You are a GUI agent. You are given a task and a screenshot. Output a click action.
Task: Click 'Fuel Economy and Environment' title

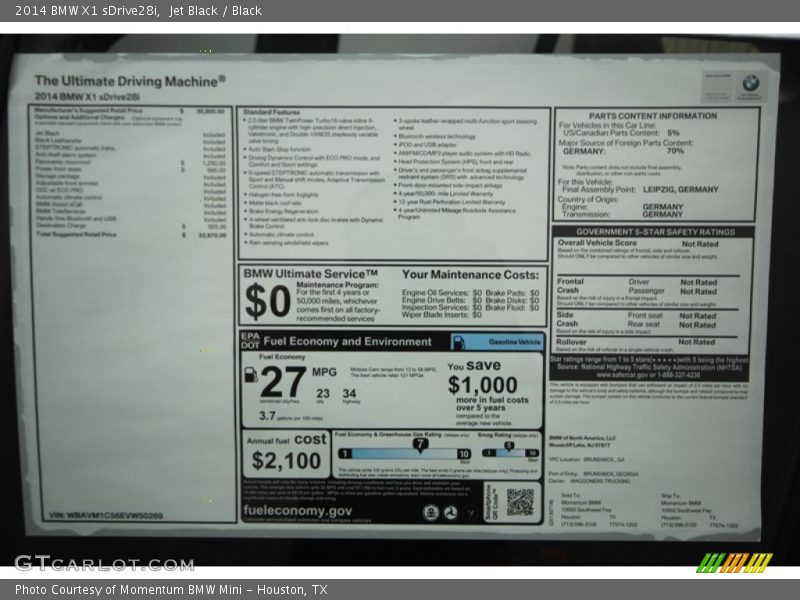point(347,341)
